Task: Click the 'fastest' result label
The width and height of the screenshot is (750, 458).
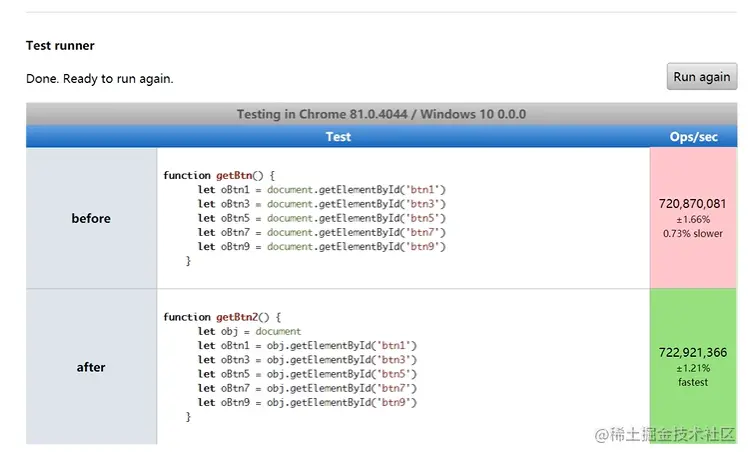Action: (693, 382)
